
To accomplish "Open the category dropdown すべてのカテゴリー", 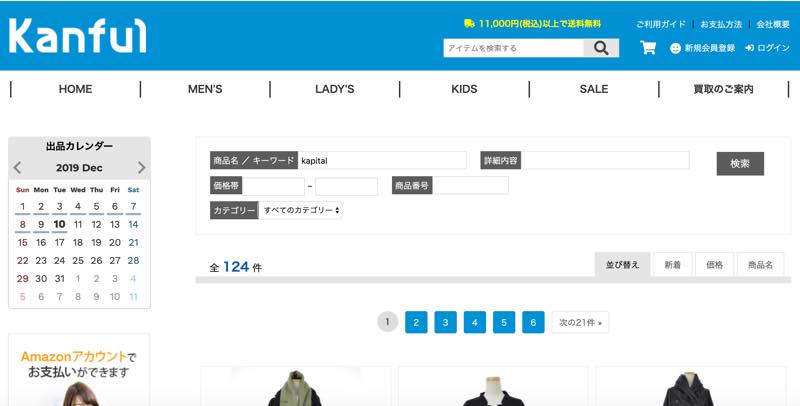I will [x=300, y=210].
